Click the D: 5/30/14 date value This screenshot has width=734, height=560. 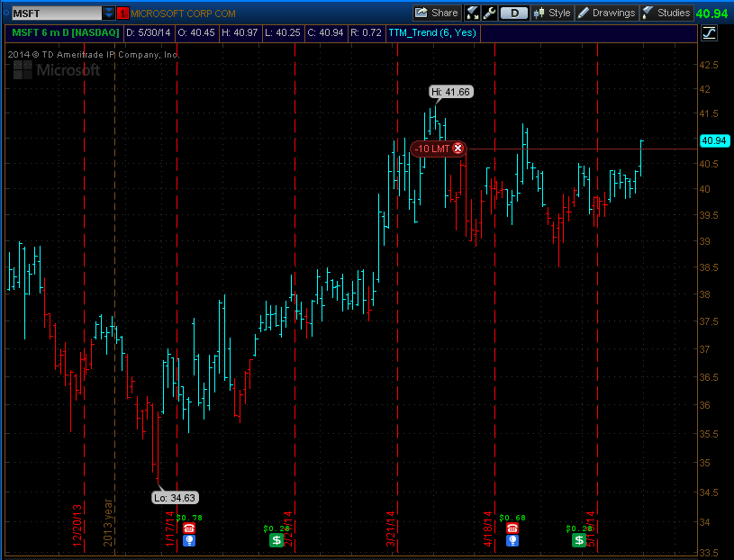point(149,32)
